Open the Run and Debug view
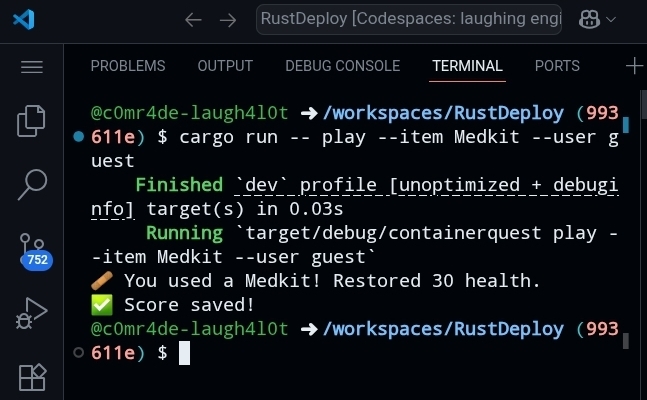647x400 pixels. 32,313
